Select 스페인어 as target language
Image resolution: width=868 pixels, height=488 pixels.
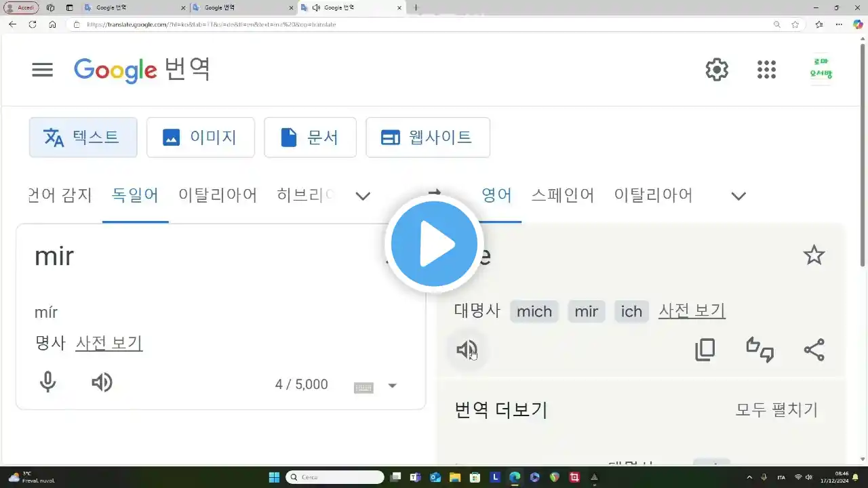(x=562, y=196)
